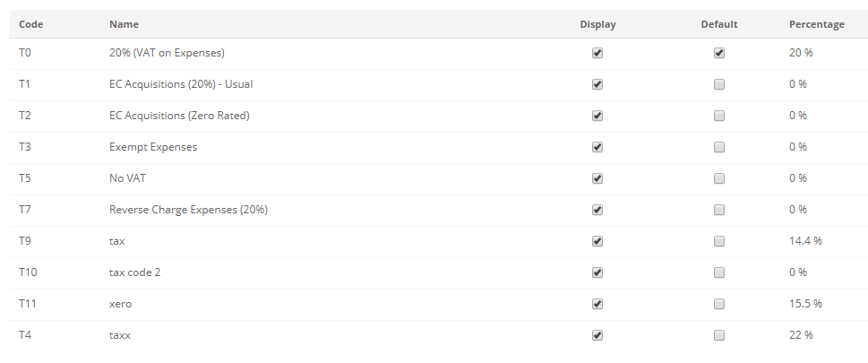Toggle Display checkbox for T9 tax

click(x=597, y=241)
